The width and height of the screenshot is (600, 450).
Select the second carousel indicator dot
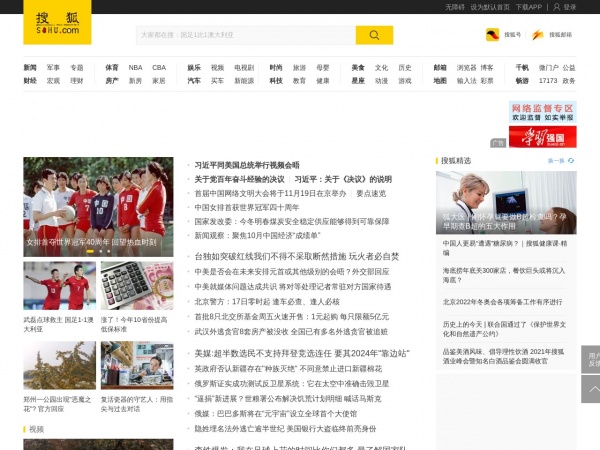point(101,251)
